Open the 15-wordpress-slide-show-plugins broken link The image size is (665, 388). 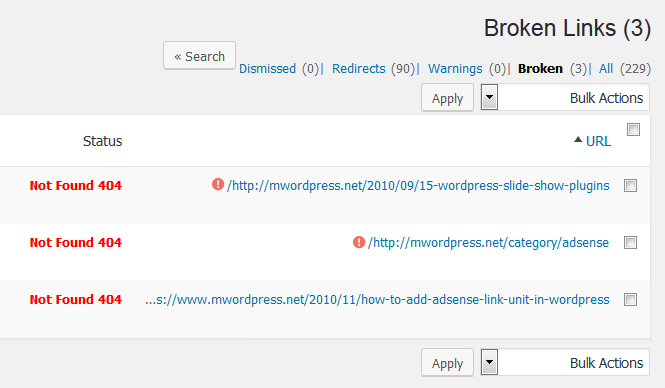[x=418, y=186]
